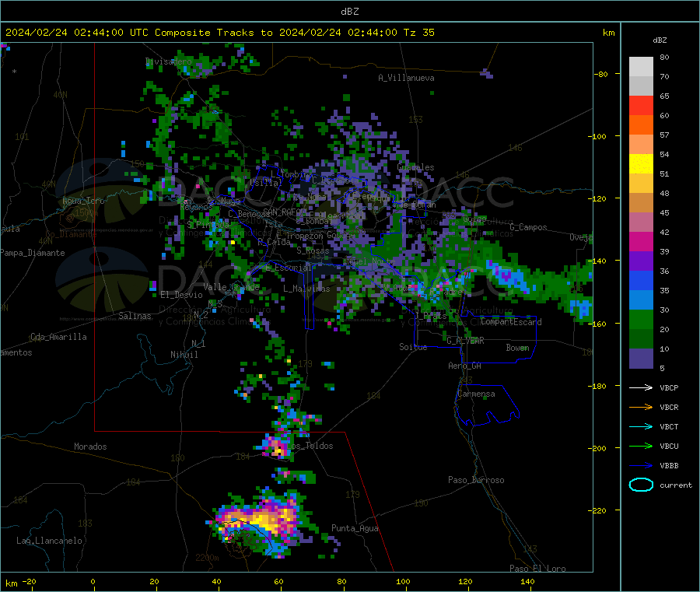Click the Morados map label
This screenshot has width=700, height=592.
[x=90, y=447]
